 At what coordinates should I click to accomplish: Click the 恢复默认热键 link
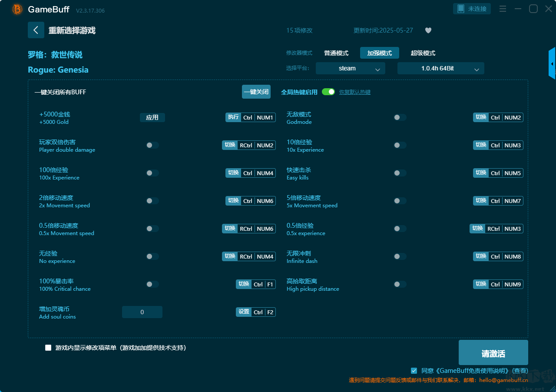(x=354, y=92)
